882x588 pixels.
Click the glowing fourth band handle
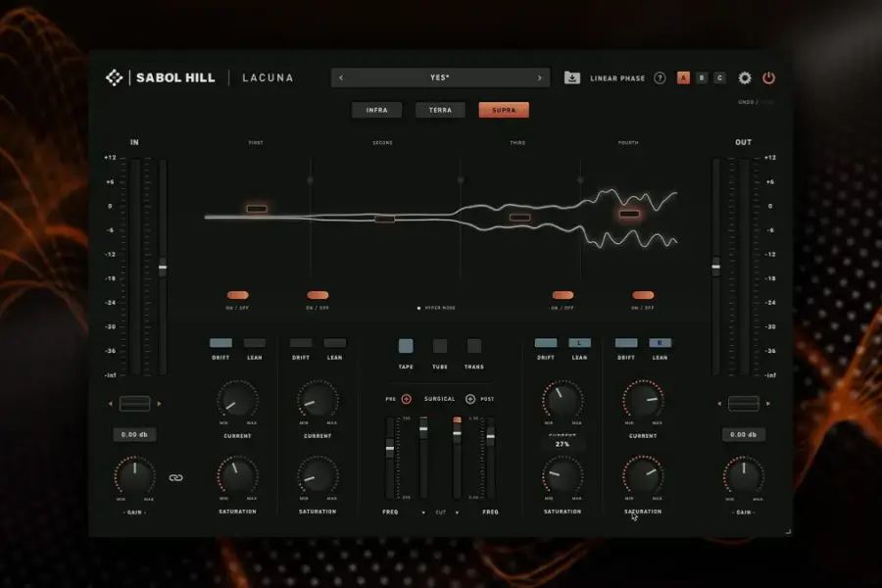(629, 214)
